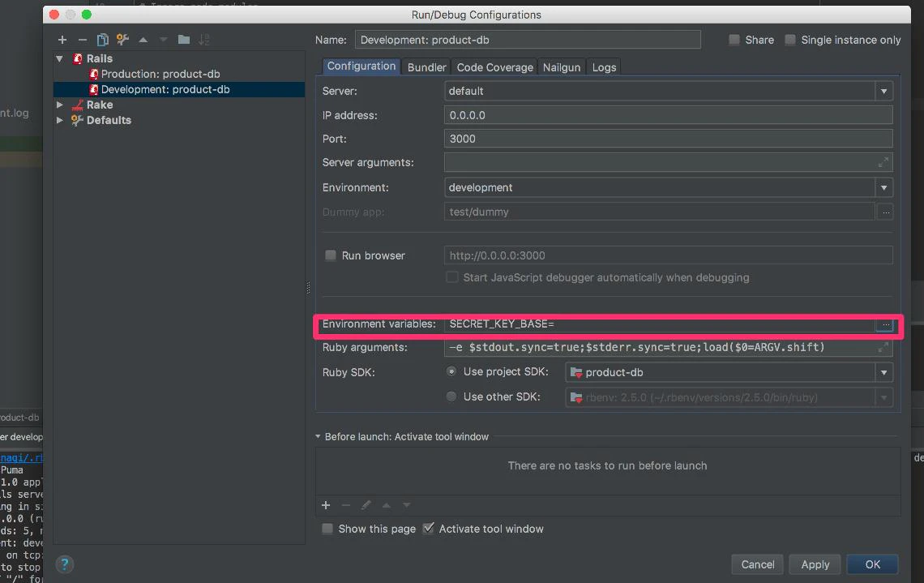Click the Apply button

click(815, 564)
